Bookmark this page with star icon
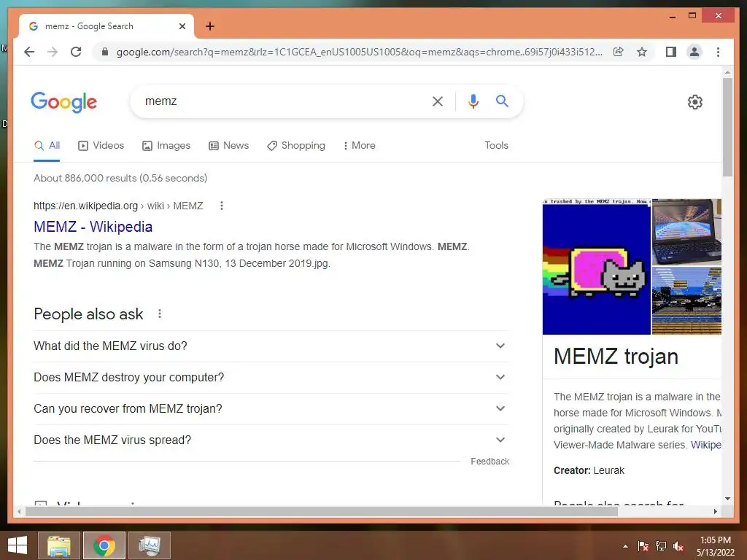747x560 pixels. pos(642,52)
